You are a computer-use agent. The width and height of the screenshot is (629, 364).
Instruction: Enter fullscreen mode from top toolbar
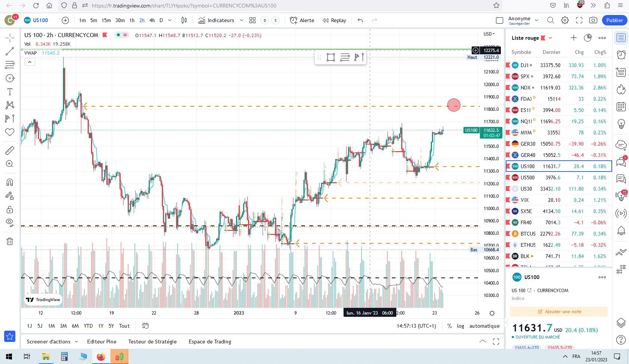click(x=579, y=20)
